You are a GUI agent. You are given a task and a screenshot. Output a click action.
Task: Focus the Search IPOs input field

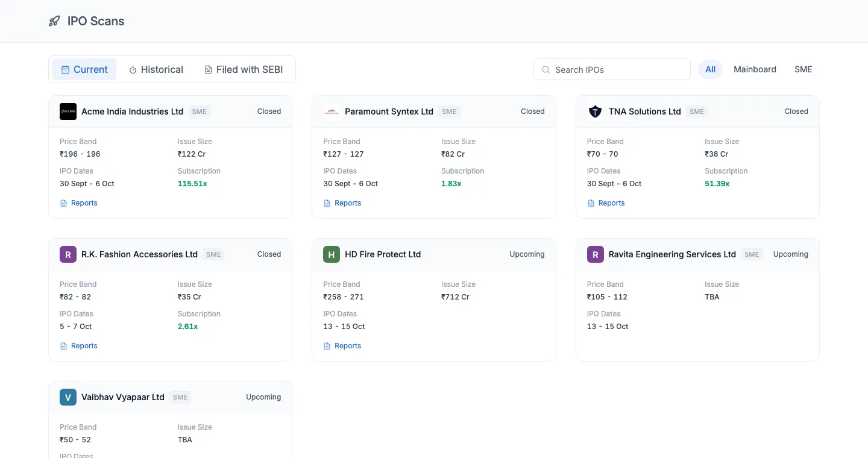(612, 69)
